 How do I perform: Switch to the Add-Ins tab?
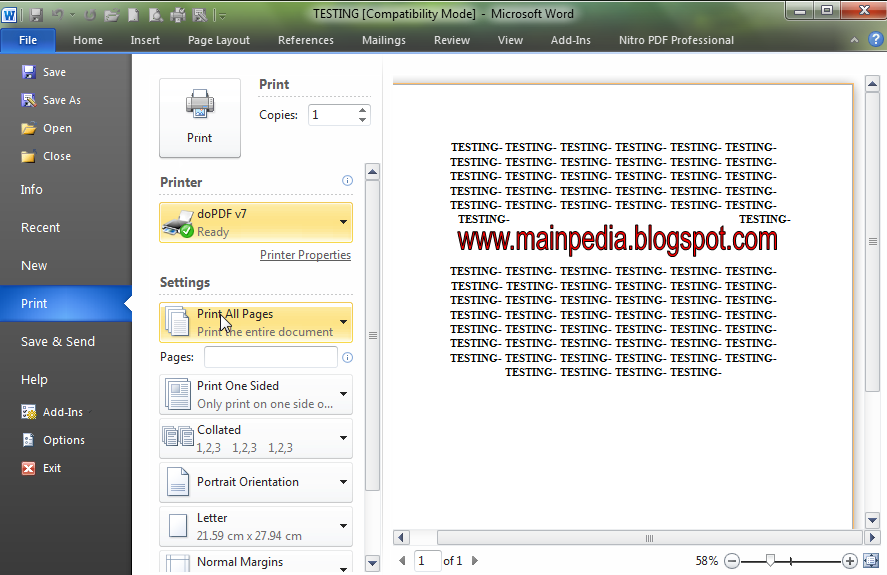(570, 40)
